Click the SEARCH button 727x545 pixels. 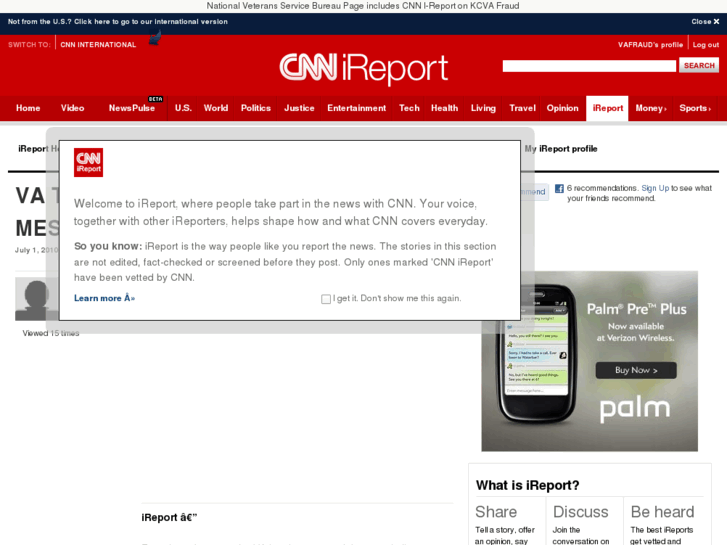pyautogui.click(x=699, y=65)
